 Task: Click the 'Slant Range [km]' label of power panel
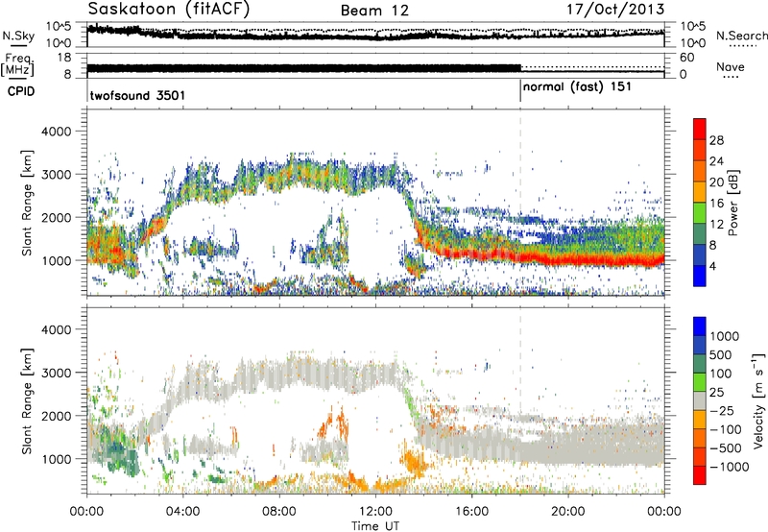click(x=27, y=203)
